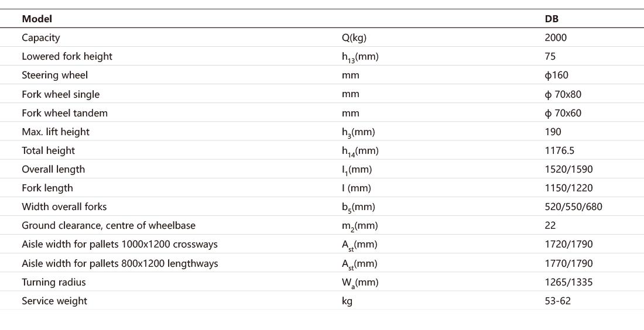Select the Capacity row label
644x330 pixels.
pyautogui.click(x=41, y=37)
